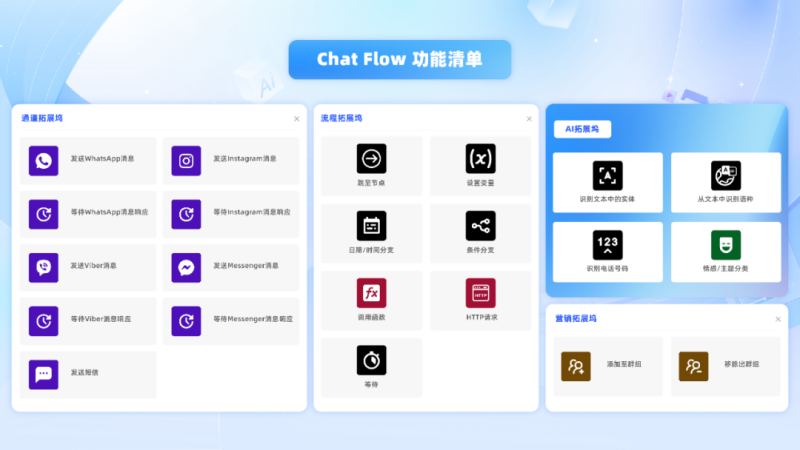Screen dimensions: 800x450
Task: Close the 通道拓展坞 panel
Action: [296, 119]
